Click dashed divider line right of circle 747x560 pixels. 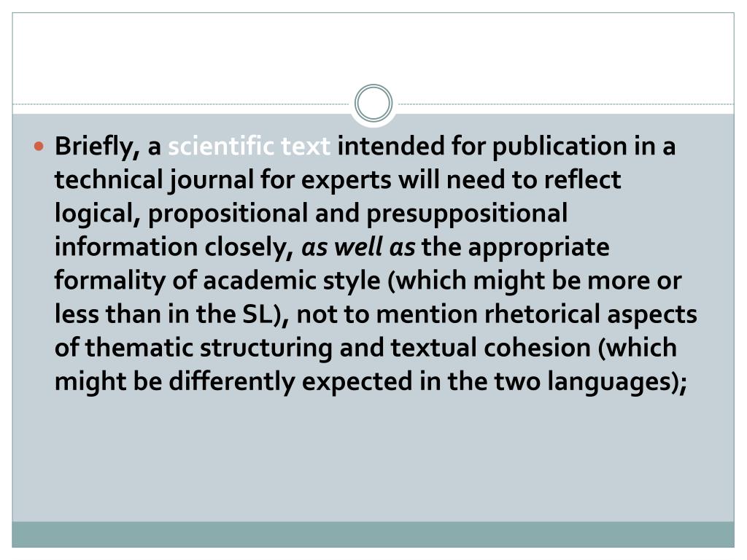(566, 104)
